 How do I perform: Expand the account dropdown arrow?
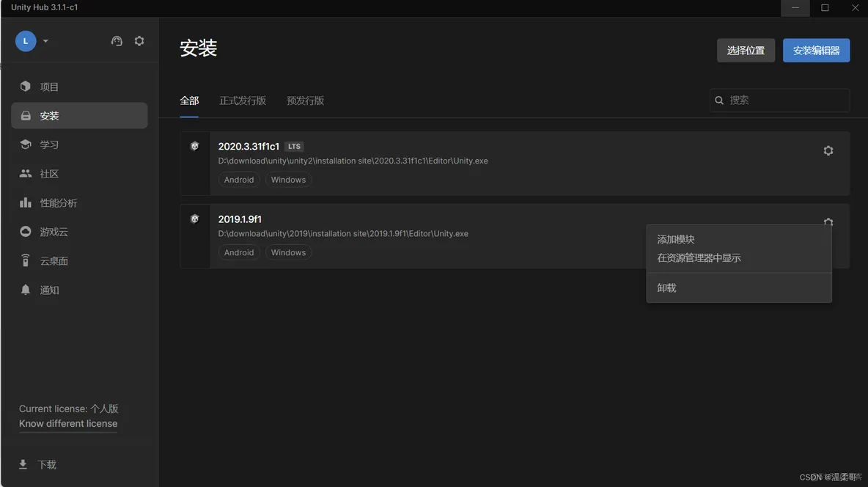point(45,41)
